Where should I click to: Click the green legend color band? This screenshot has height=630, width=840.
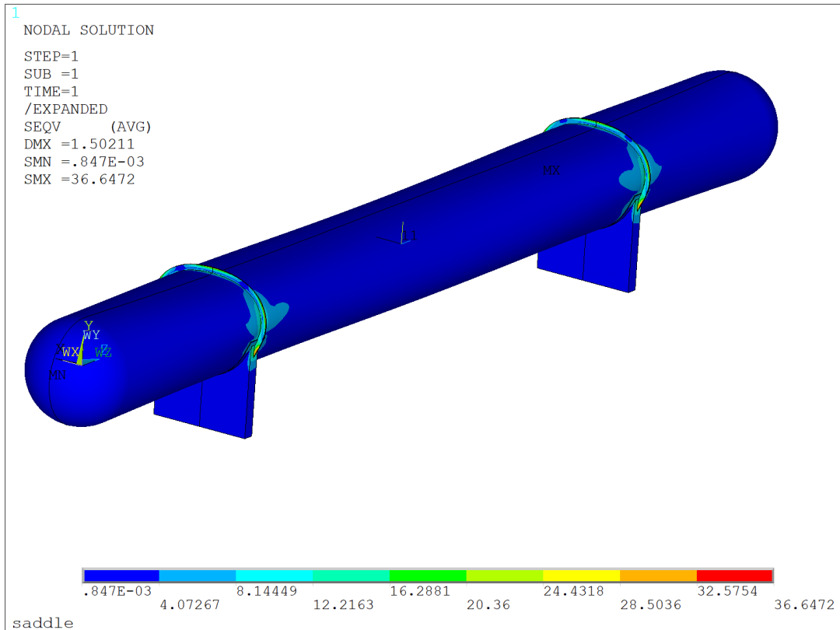(x=428, y=576)
